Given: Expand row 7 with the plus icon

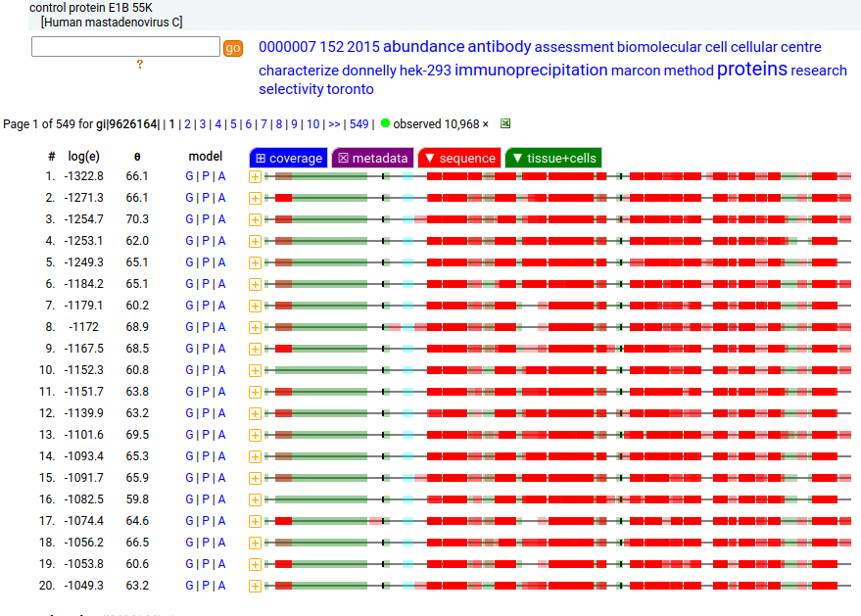Looking at the screenshot, I should click(x=255, y=306).
